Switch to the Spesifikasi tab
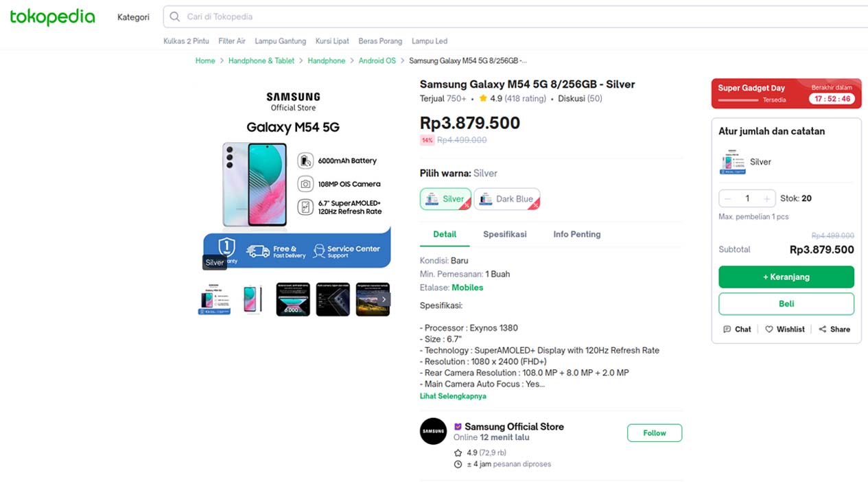This screenshot has width=868, height=488. [504, 234]
